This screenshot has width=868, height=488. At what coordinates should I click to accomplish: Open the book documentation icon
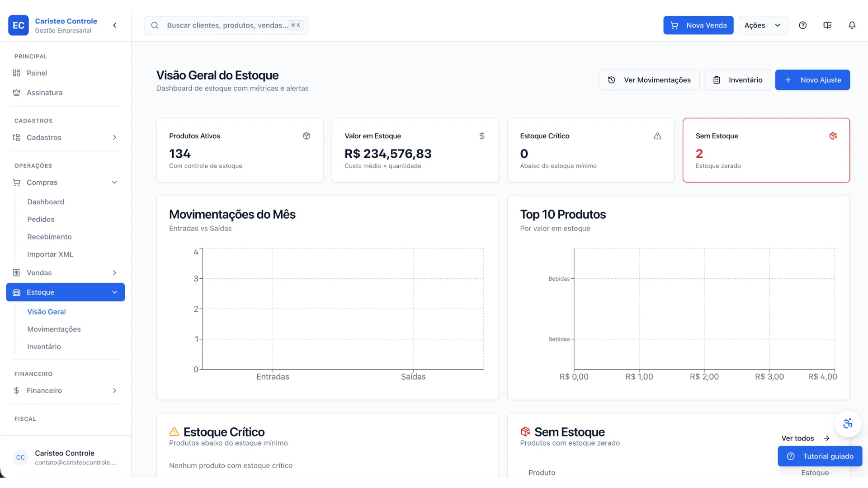(827, 25)
